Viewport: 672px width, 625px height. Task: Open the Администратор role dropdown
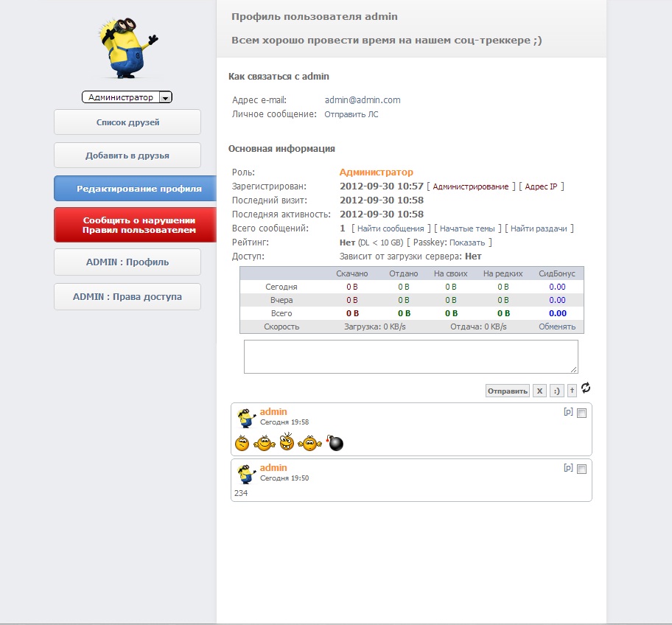tap(127, 97)
